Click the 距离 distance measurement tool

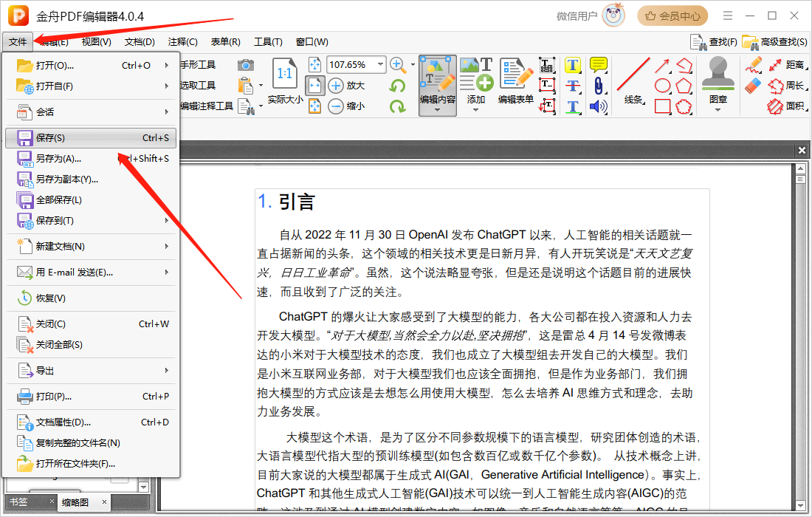click(x=787, y=65)
